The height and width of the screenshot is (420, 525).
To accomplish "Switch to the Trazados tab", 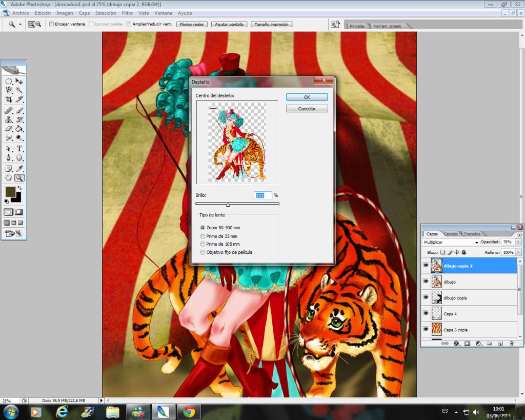I will pyautogui.click(x=472, y=234).
